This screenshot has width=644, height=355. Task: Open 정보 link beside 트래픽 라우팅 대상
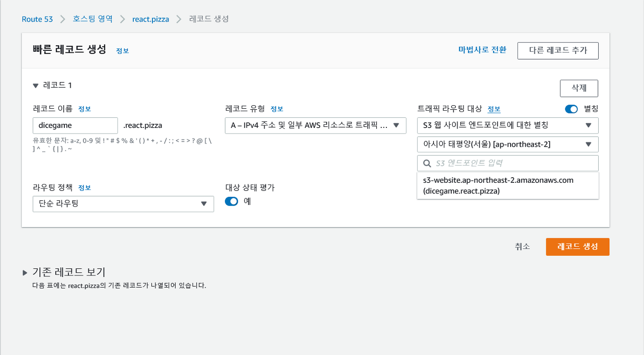494,109
